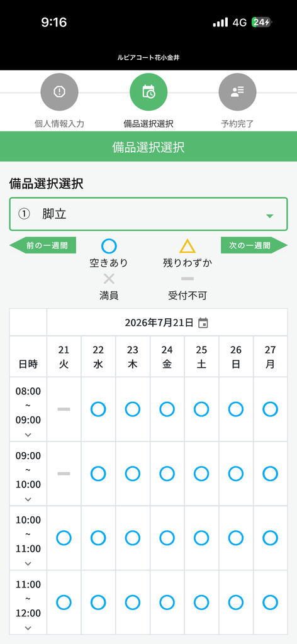
Task: Tap the 23木 column header
Action: coord(132,357)
